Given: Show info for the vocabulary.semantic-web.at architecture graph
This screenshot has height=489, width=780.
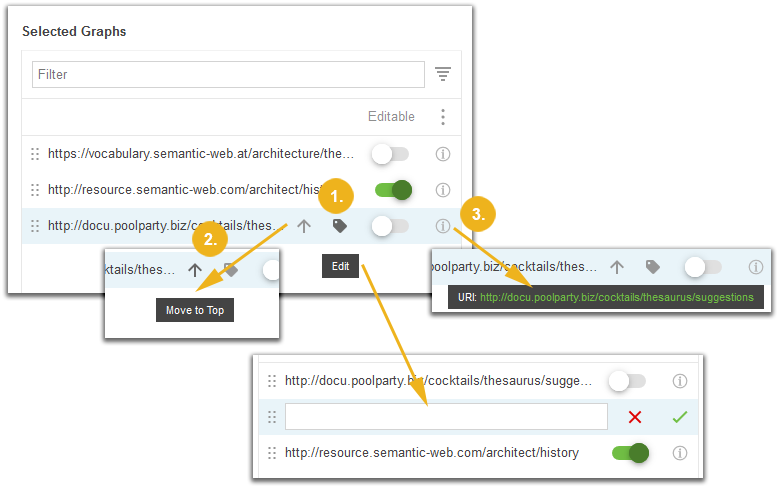Looking at the screenshot, I should point(443,154).
